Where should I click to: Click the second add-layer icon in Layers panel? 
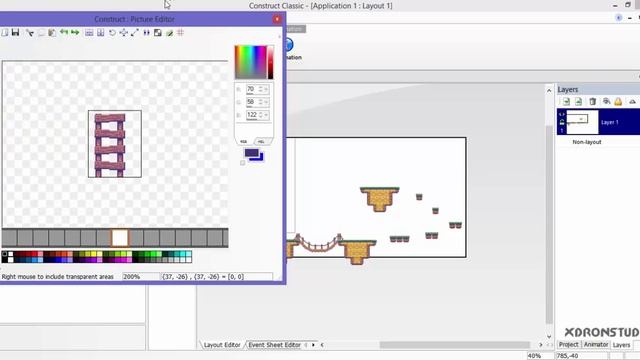point(578,102)
